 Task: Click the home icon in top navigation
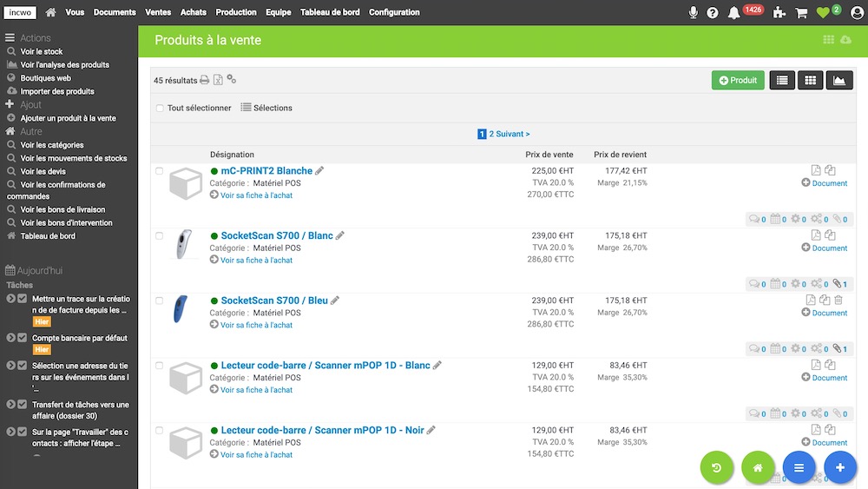pyautogui.click(x=50, y=12)
